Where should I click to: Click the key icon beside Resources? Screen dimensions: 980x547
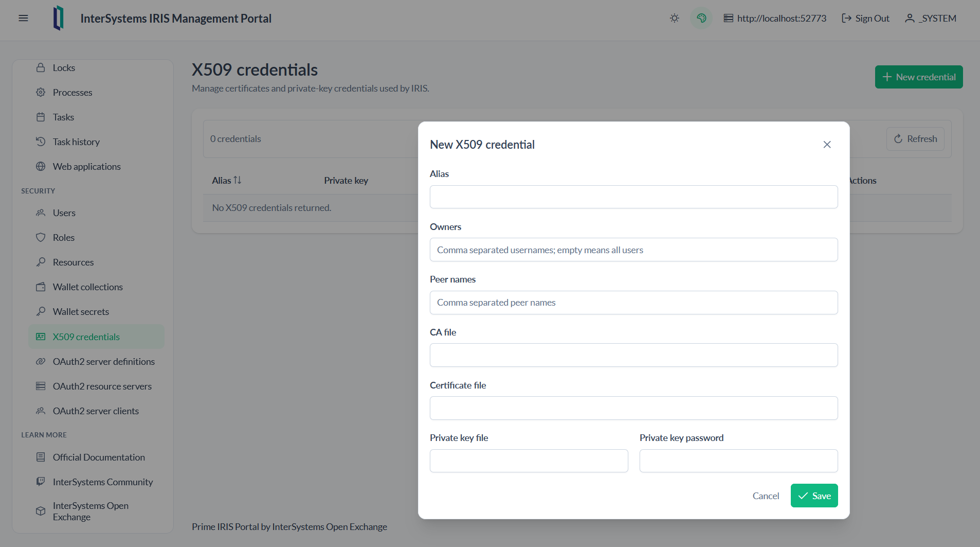(x=41, y=262)
